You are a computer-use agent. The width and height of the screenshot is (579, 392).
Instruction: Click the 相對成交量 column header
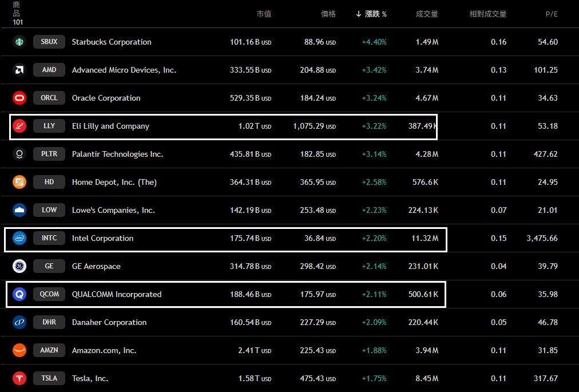(x=487, y=14)
